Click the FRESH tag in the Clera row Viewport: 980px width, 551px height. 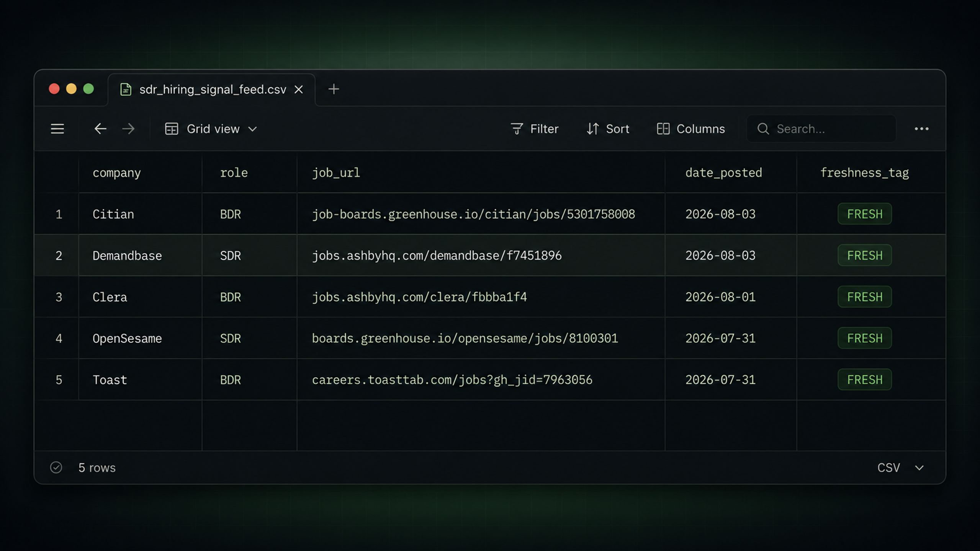click(x=864, y=297)
